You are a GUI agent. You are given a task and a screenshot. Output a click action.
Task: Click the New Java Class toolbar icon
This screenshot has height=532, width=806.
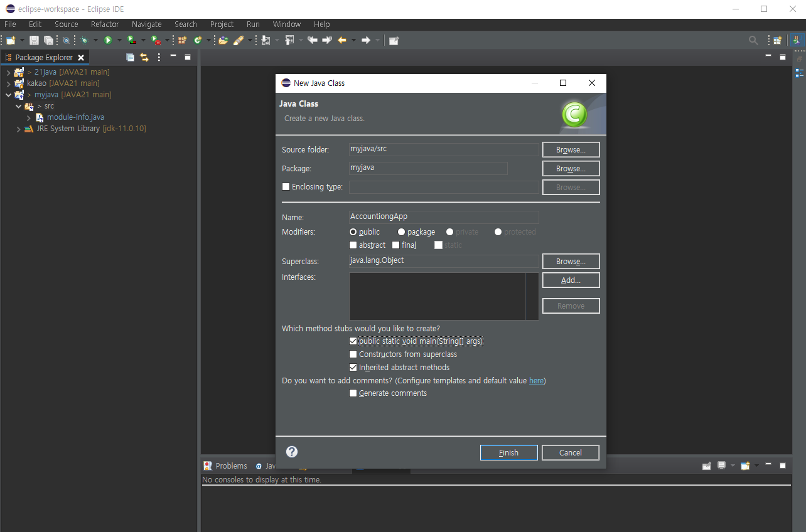198,40
